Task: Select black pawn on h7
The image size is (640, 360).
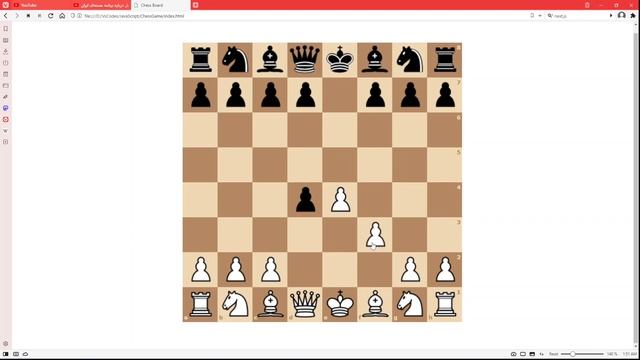Action: (445, 95)
